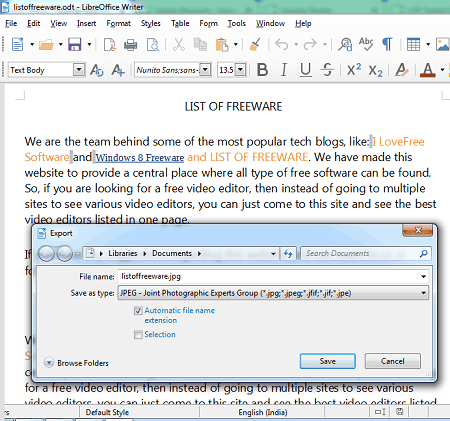Open the New document dropdown arrow

[32, 44]
